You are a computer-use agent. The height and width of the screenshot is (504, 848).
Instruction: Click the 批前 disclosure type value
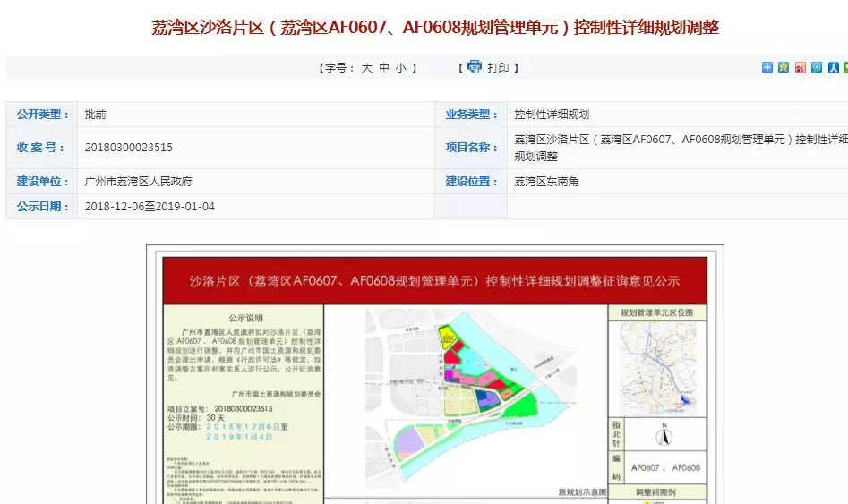coord(95,114)
